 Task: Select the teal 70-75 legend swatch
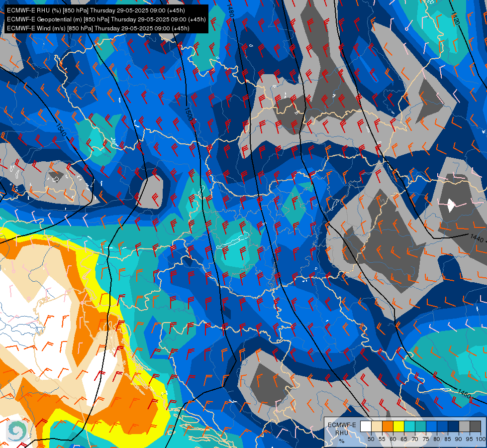coord(420,426)
